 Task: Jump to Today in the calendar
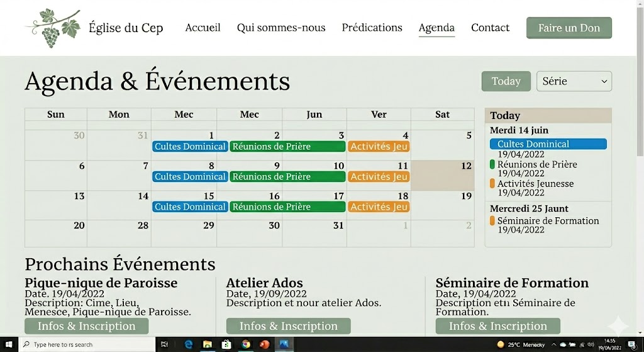506,81
